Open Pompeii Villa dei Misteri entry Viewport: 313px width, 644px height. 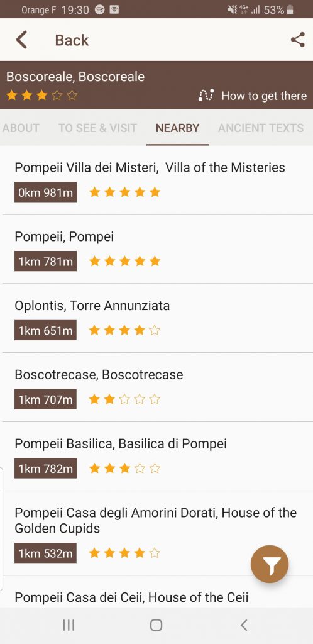[156, 180]
